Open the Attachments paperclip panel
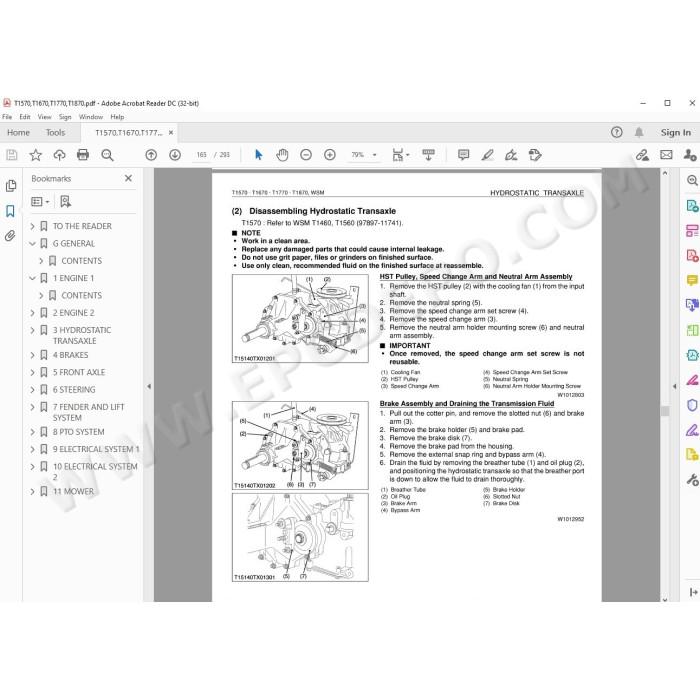The image size is (700, 700). (10, 235)
